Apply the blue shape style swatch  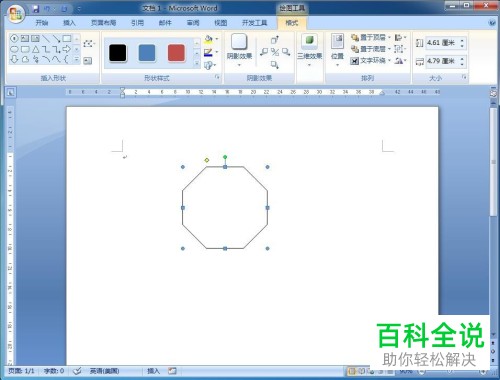click(x=147, y=53)
